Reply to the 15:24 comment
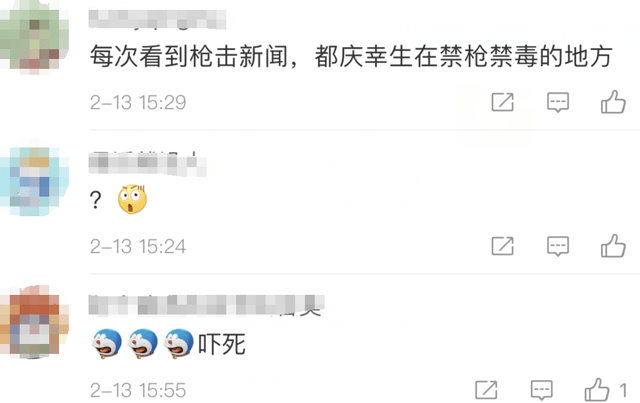 pos(558,246)
